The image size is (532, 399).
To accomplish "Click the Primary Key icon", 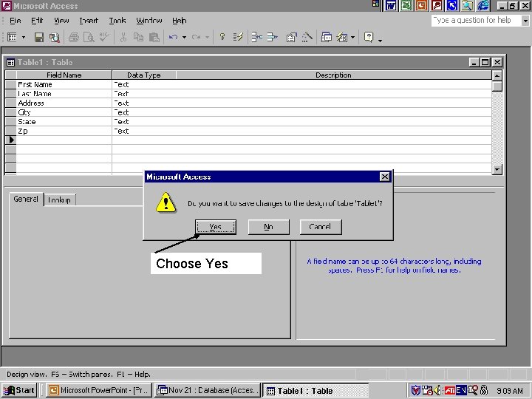I will coord(222,37).
